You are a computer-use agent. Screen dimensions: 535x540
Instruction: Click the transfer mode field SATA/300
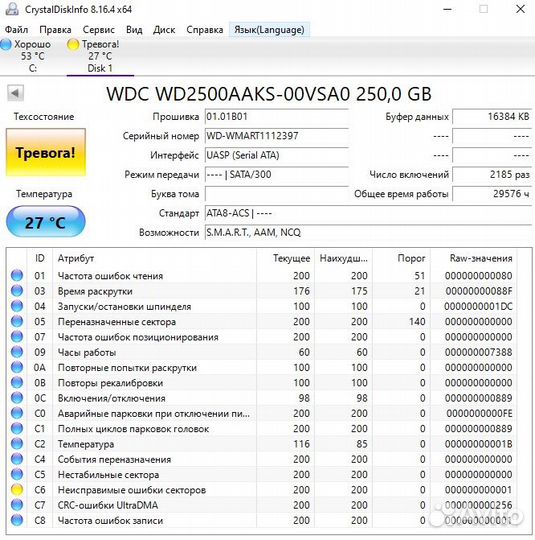tap(277, 175)
